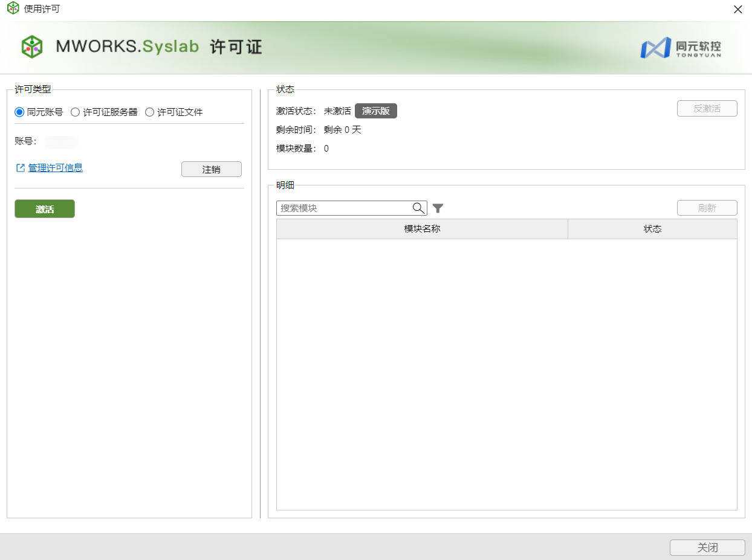The image size is (752, 560).
Task: Click the 模块名称 column header
Action: click(x=422, y=229)
